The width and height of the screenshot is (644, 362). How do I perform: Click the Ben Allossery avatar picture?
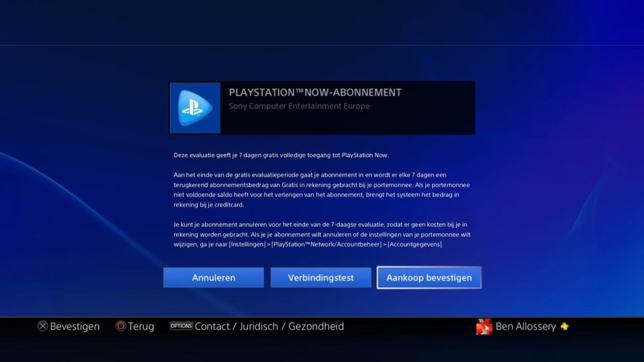coord(484,327)
